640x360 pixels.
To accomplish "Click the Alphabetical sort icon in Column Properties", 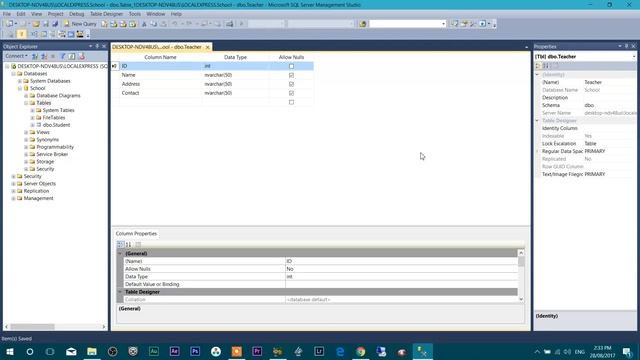I will (128, 244).
